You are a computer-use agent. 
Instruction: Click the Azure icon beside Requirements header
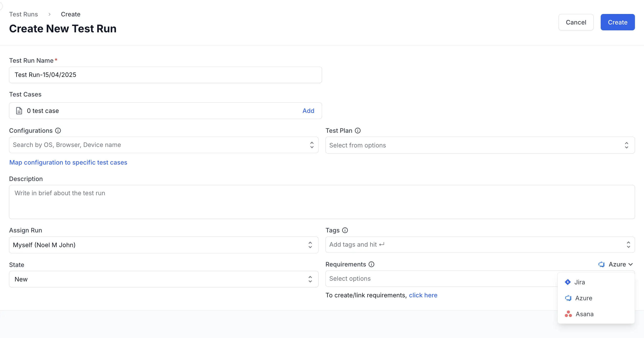tap(601, 265)
